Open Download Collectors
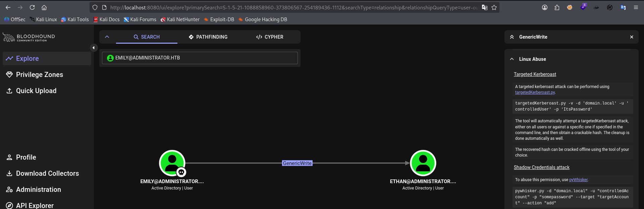 coord(47,173)
